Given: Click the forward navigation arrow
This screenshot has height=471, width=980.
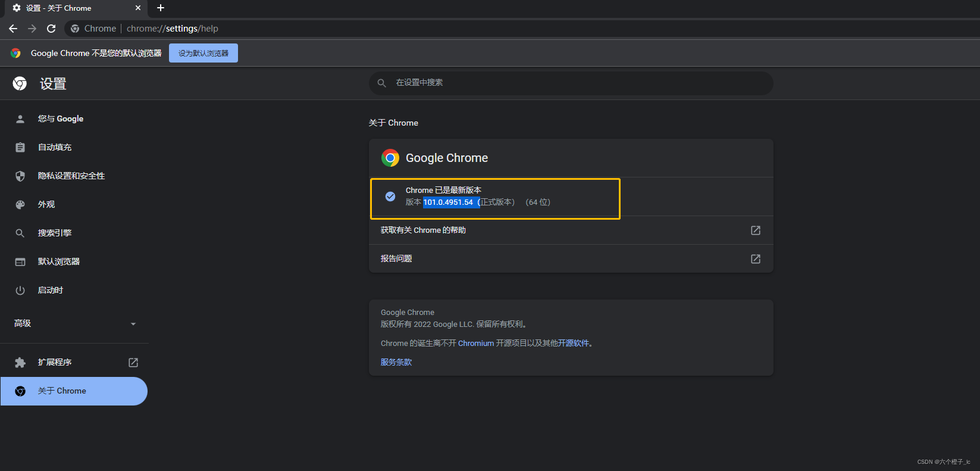Looking at the screenshot, I should [x=32, y=29].
